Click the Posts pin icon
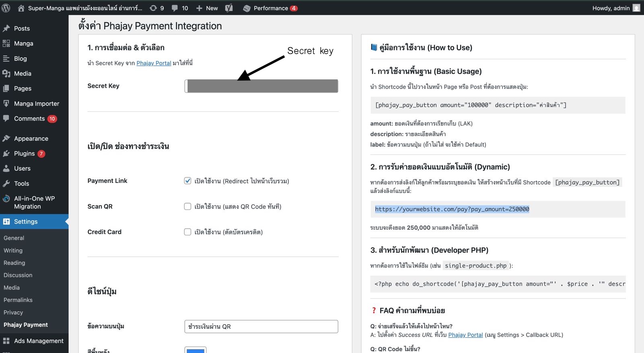 point(6,28)
